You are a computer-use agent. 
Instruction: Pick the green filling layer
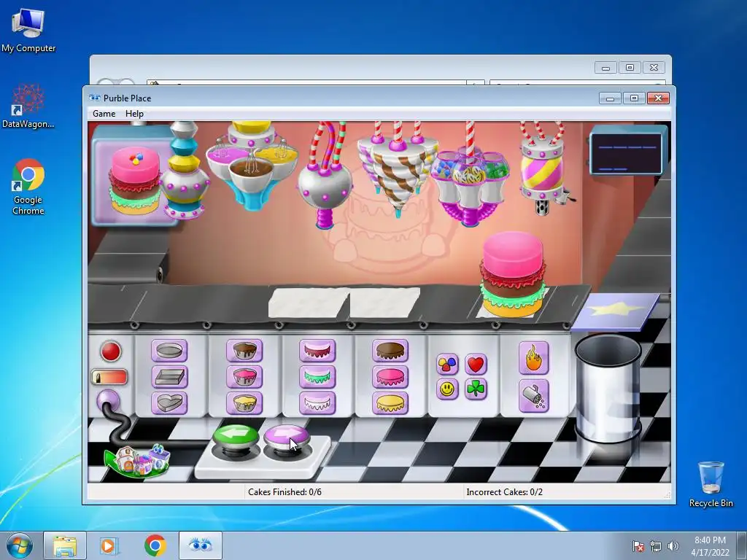[317, 377]
